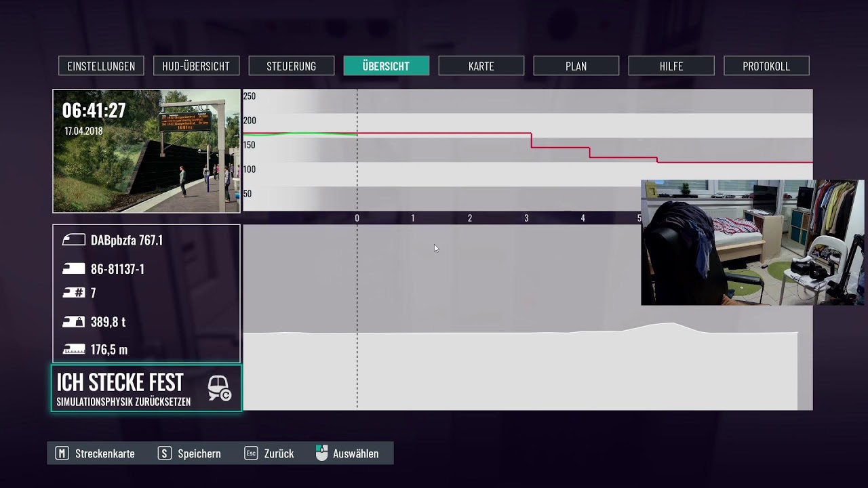
Task: Click the webcam overlay video
Action: [752, 243]
